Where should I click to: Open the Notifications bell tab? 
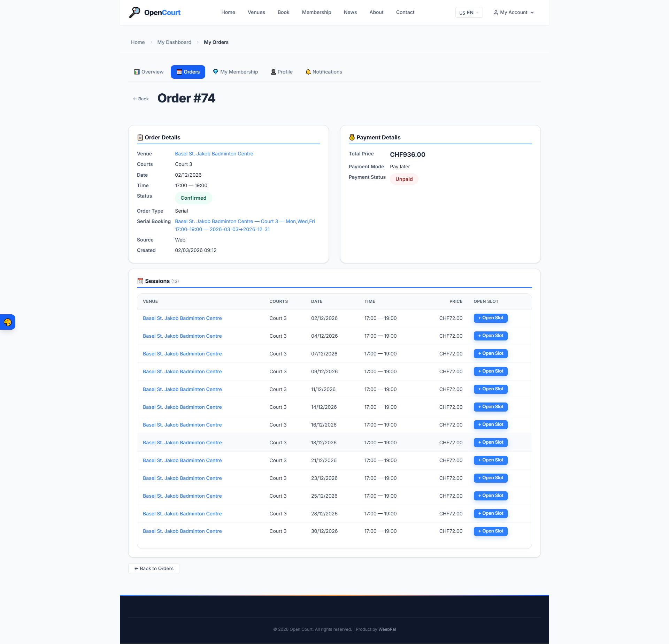[323, 72]
